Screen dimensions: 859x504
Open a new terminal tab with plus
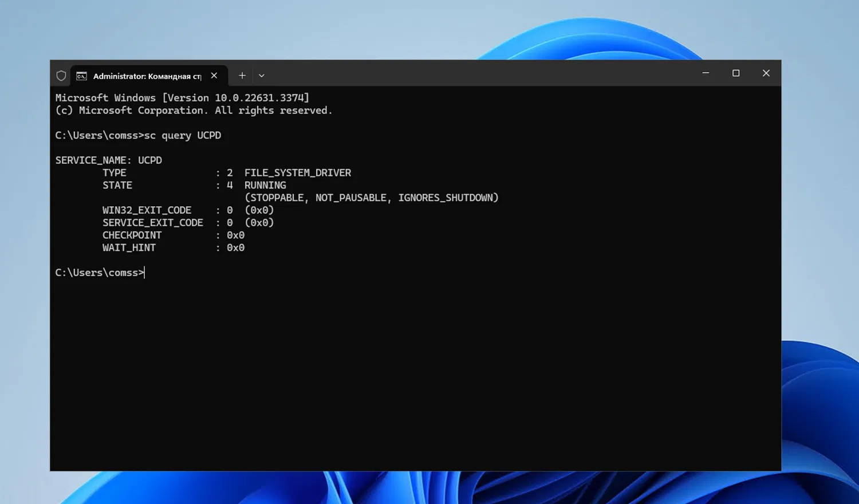(x=242, y=76)
